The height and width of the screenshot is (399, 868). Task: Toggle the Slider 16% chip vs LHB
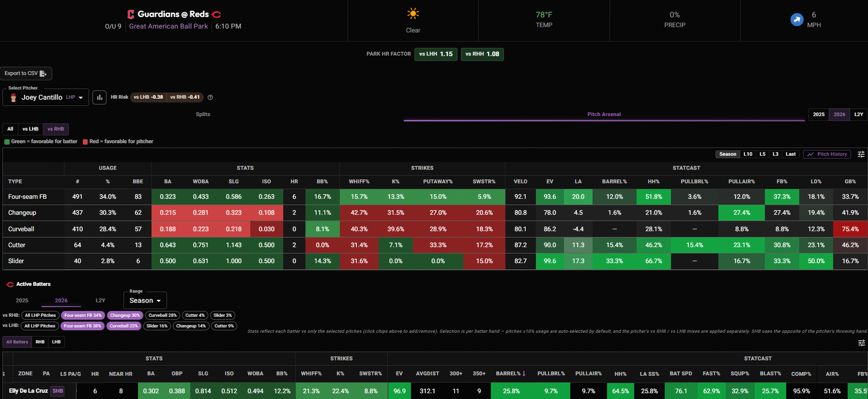tap(157, 326)
